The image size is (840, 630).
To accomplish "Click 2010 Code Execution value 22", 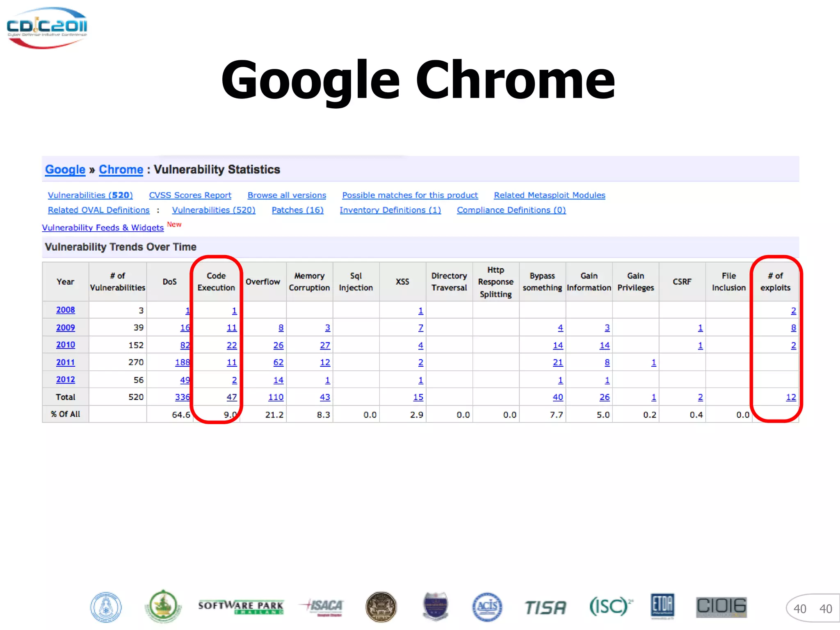I will tap(232, 345).
